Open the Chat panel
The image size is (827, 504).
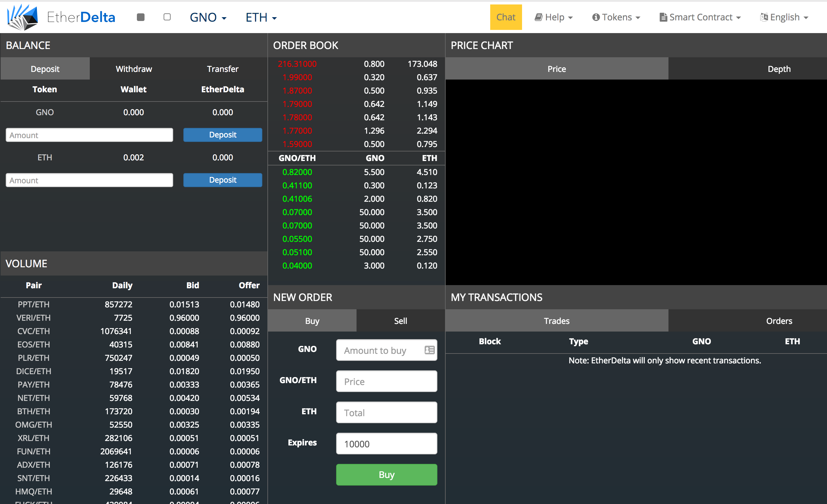(506, 17)
